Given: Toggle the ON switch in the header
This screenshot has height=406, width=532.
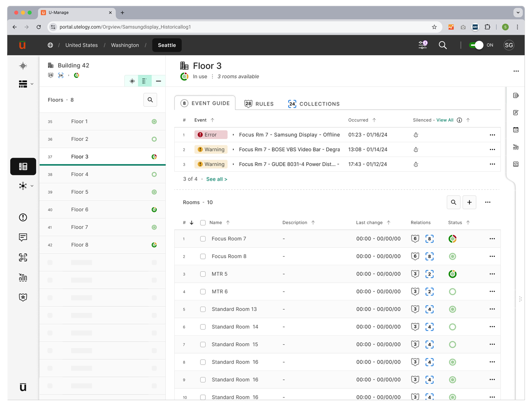Looking at the screenshot, I should click(x=476, y=45).
